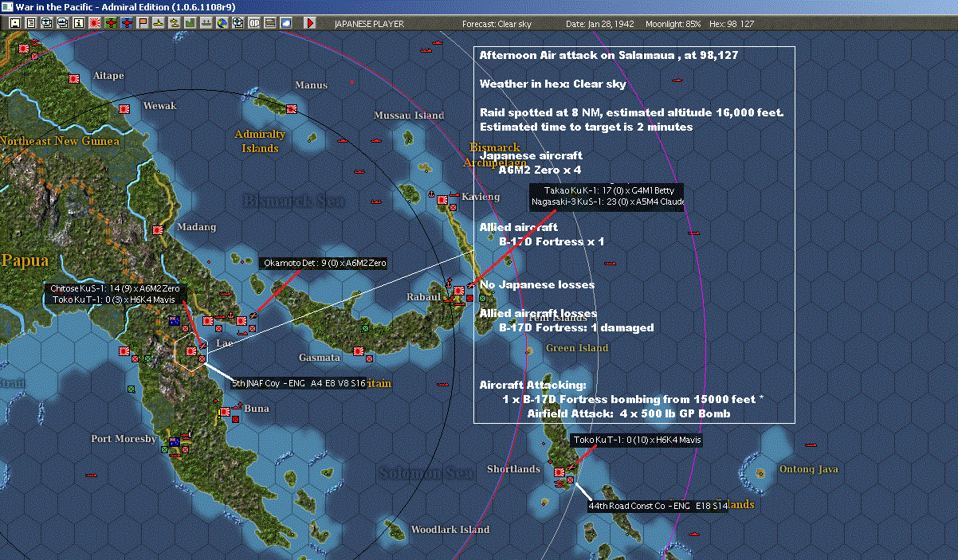Click the Admiralty Islands map label
The image size is (958, 560).
point(260,141)
